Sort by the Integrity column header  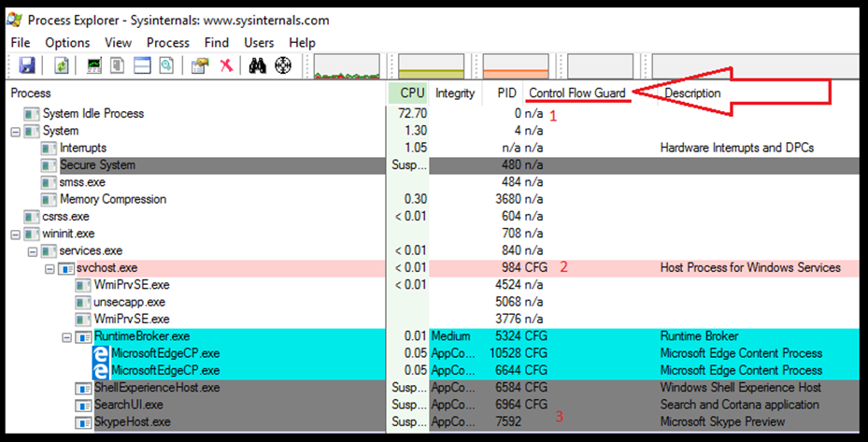(455, 93)
